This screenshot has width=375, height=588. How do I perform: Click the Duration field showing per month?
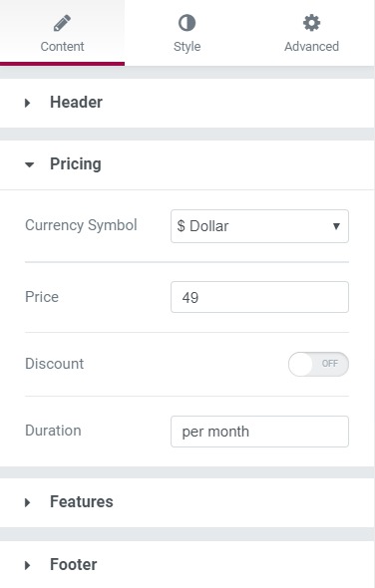259,432
